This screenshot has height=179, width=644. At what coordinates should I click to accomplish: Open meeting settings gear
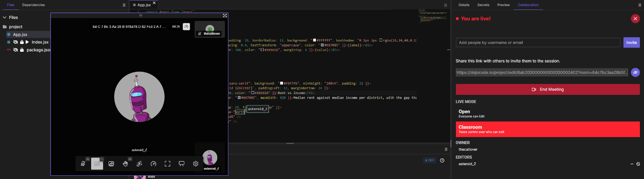(x=195, y=163)
